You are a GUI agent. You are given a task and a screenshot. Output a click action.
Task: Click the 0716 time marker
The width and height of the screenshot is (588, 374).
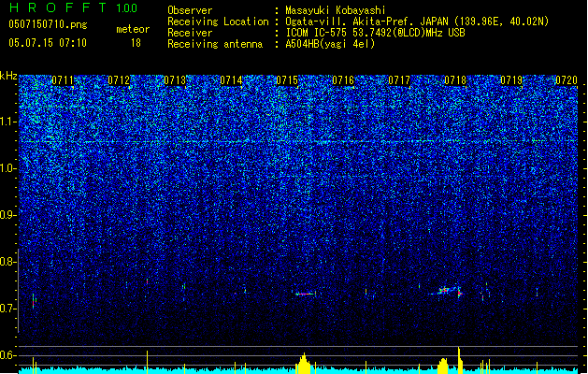click(x=343, y=80)
